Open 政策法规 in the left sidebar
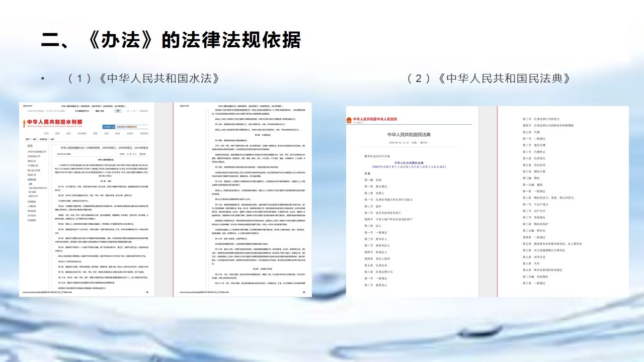The width and height of the screenshot is (644, 362). click(32, 179)
